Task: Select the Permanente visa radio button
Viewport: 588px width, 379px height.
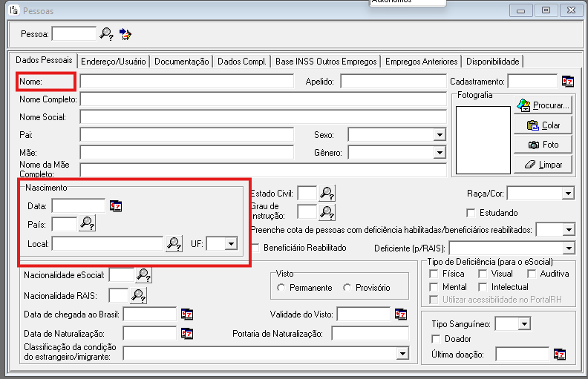Action: 281,287
